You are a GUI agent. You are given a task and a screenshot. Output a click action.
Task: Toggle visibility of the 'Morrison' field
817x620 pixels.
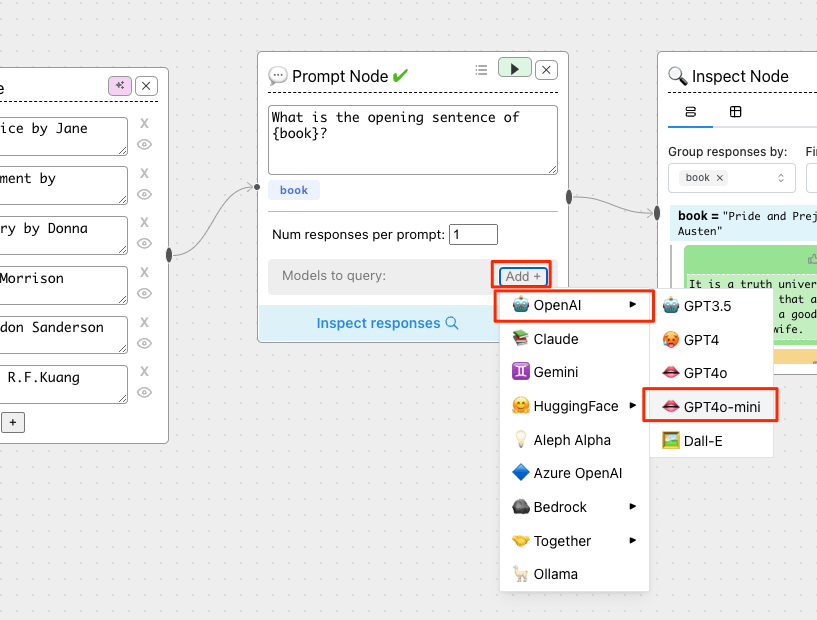click(144, 293)
